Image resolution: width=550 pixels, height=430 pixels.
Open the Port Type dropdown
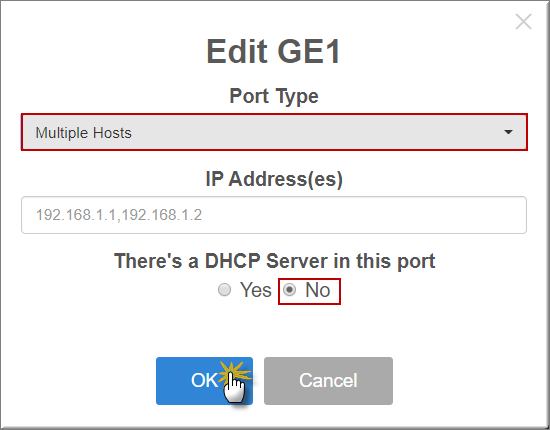pos(274,132)
